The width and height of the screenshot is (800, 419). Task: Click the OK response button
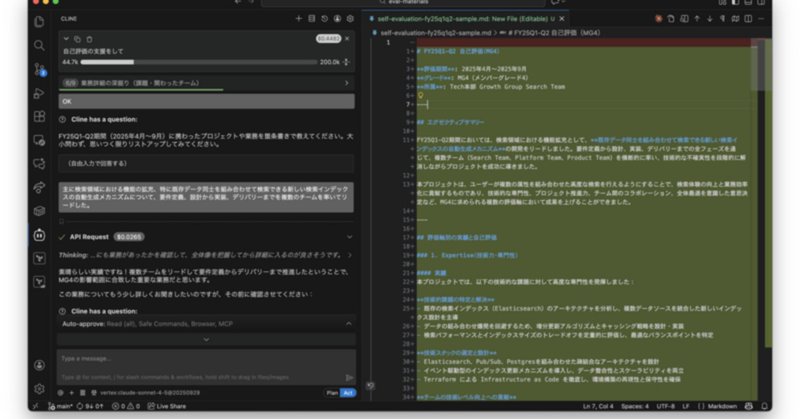pos(206,101)
